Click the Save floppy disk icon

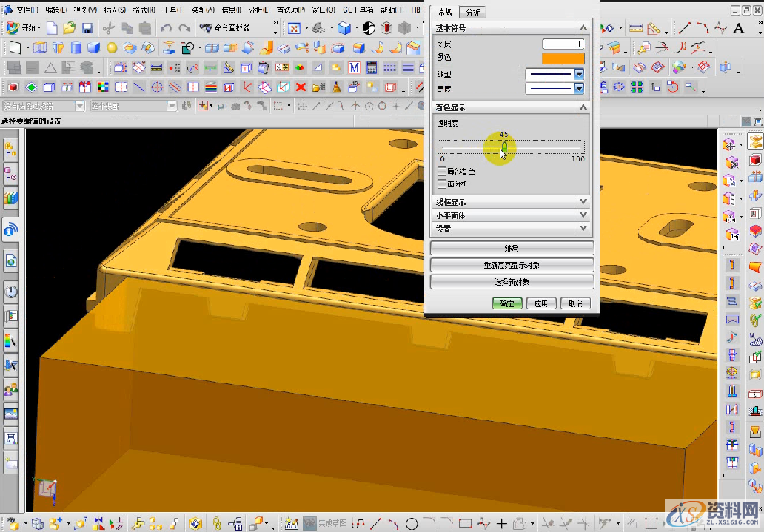pyautogui.click(x=87, y=28)
